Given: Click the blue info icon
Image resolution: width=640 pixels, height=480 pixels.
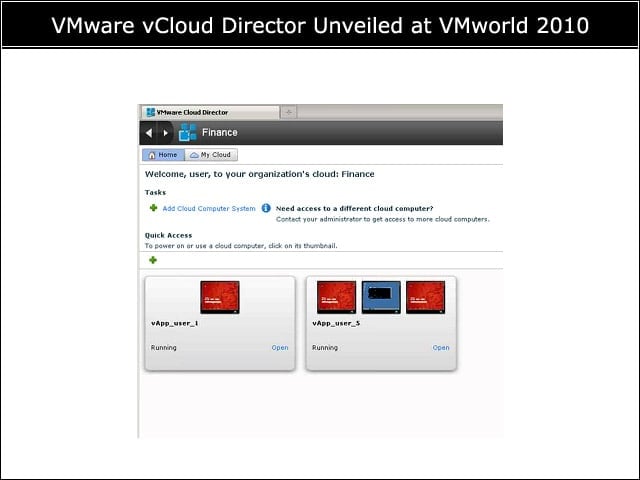Looking at the screenshot, I should [266, 208].
